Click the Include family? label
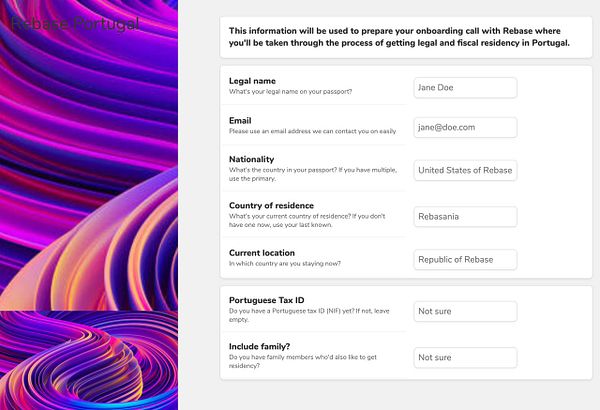Image resolution: width=600 pixels, height=410 pixels. click(x=259, y=346)
